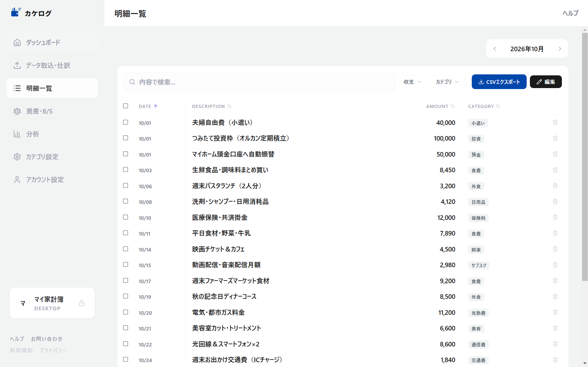Click trash icon for つみたて投資枠 row
The width and height of the screenshot is (588, 367).
[x=555, y=138]
